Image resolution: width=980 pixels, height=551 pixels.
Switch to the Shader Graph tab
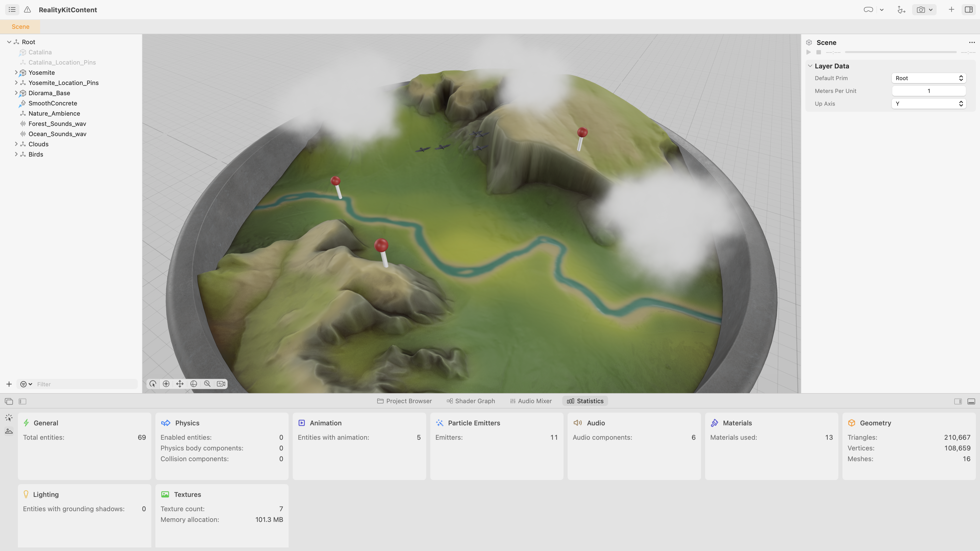coord(471,401)
